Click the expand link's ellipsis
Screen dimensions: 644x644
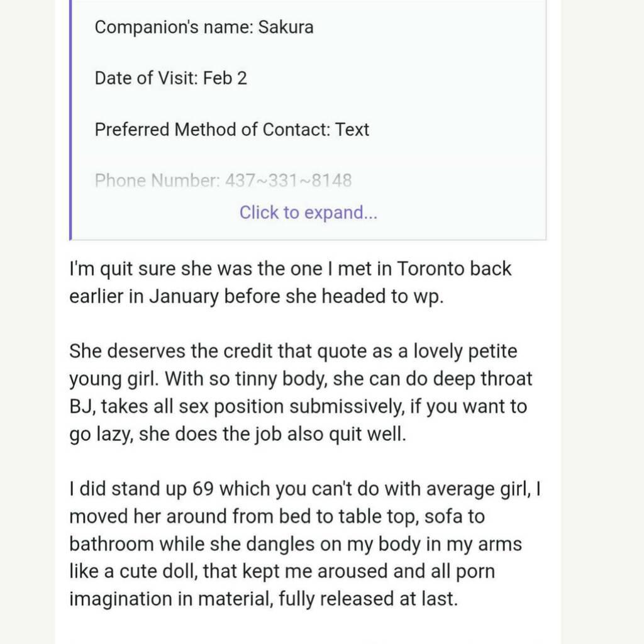tap(369, 213)
